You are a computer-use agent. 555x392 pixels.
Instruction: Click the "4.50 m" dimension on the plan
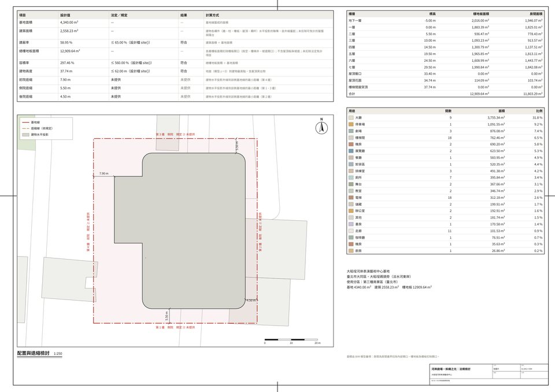251,300
